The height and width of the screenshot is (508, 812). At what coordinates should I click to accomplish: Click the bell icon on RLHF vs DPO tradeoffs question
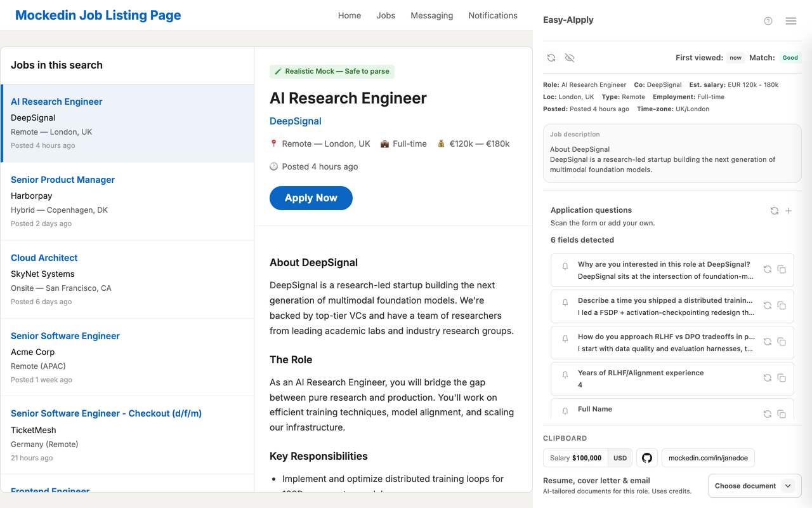coord(565,339)
